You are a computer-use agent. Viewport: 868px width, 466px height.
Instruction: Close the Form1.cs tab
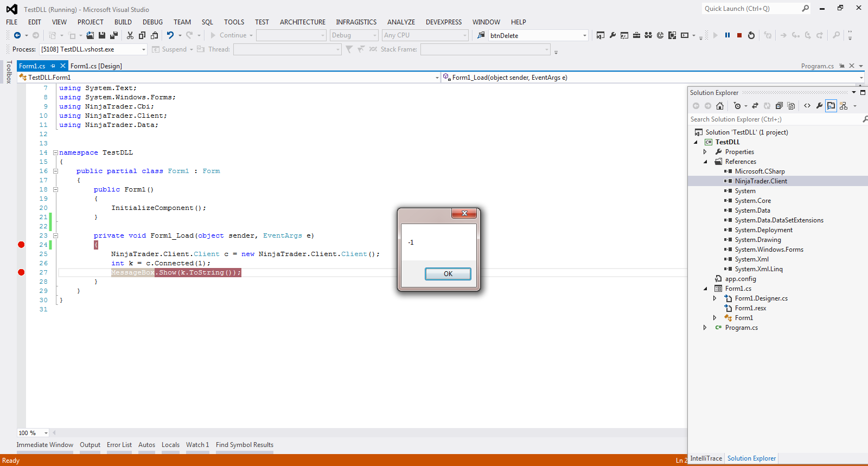[63, 66]
